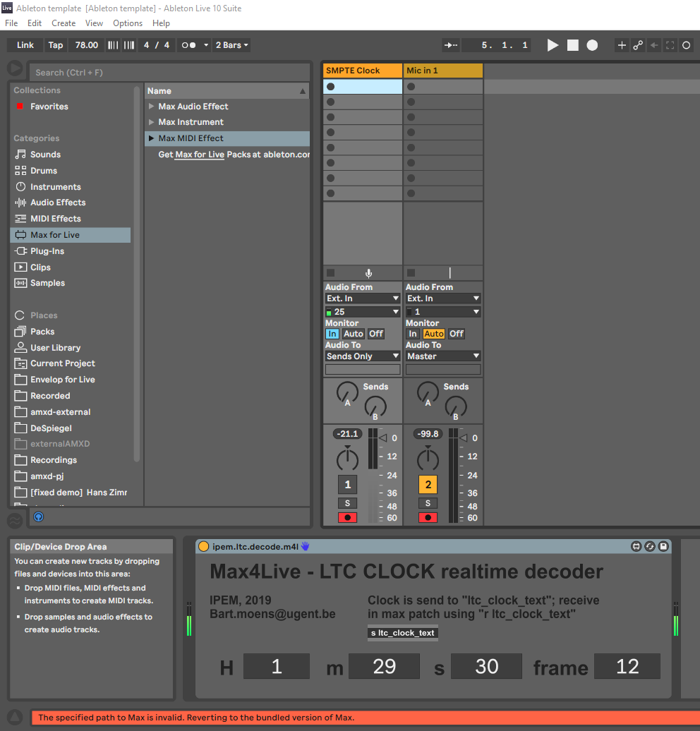Image resolution: width=700 pixels, height=731 pixels.
Task: Open metronome settings dropdown arrow
Action: 205,45
